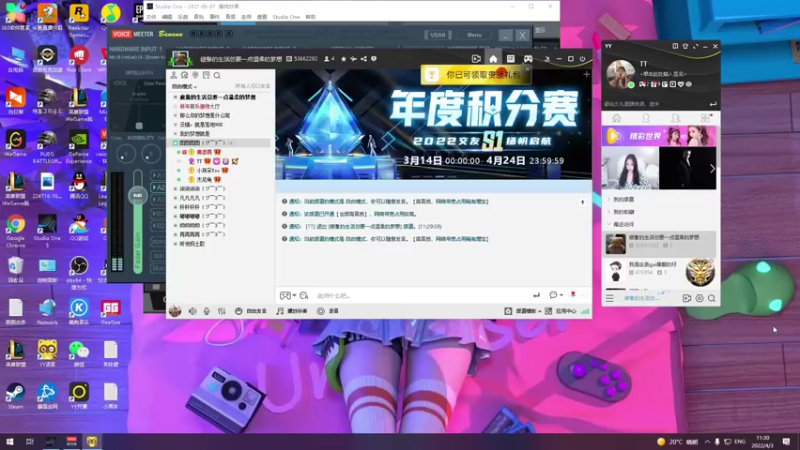Viewport: 800px width, 450px height.
Task: Click the ENG language indicator in system tray
Action: [x=740, y=441]
